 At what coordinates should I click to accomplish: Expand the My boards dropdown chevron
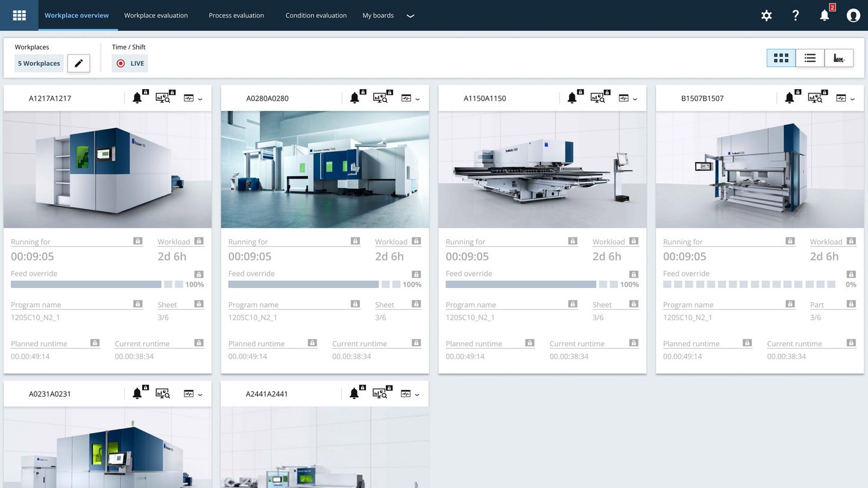[410, 16]
